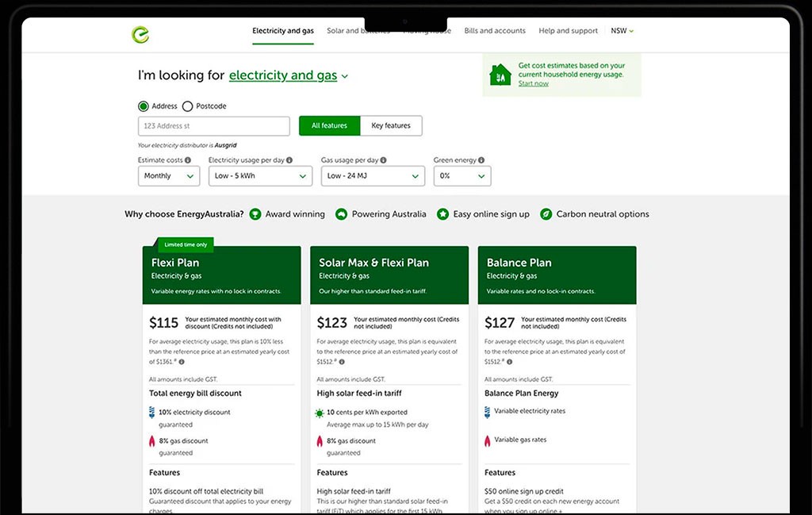The height and width of the screenshot is (515, 812).
Task: Click flame icon in Solar Max & Flexi Plan card
Action: pyautogui.click(x=320, y=441)
